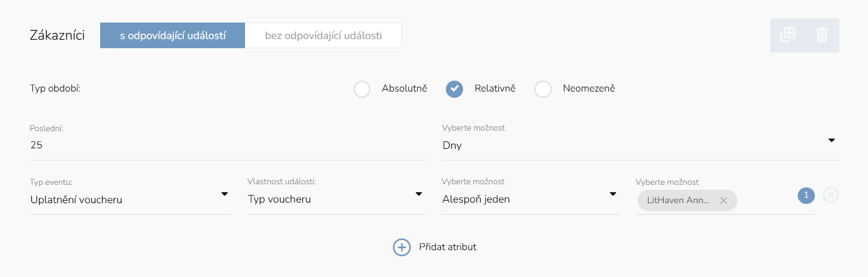Remove the LitHaven Ann... chip via its X
The height and width of the screenshot is (277, 868).
723,200
